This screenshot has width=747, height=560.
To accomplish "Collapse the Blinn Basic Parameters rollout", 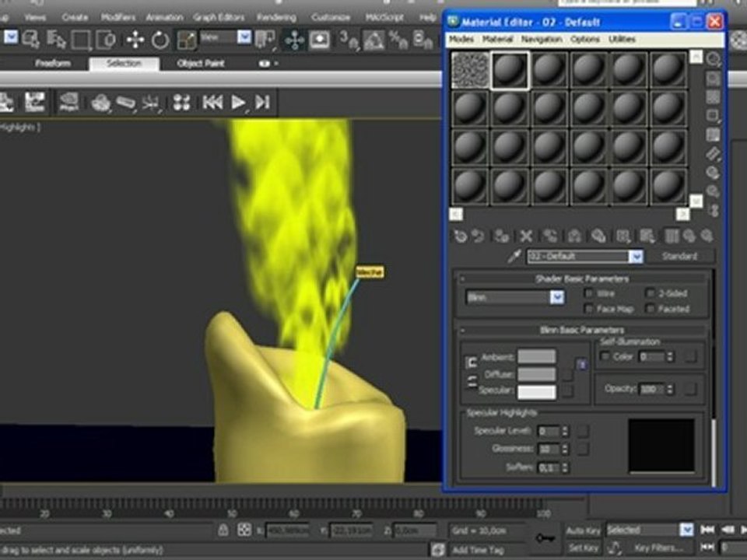I will pyautogui.click(x=582, y=330).
